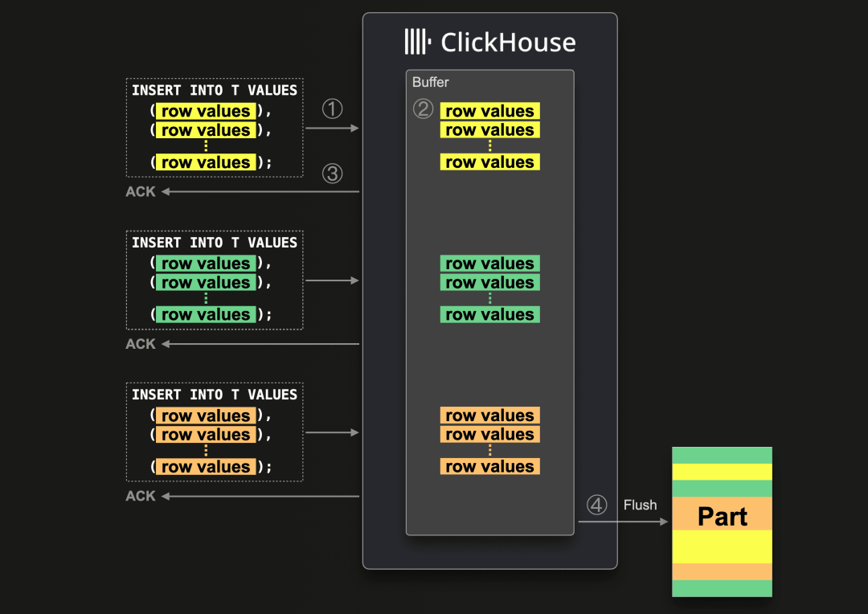868x614 pixels.
Task: Click the ClickHouse bars logo icon
Action: (418, 42)
